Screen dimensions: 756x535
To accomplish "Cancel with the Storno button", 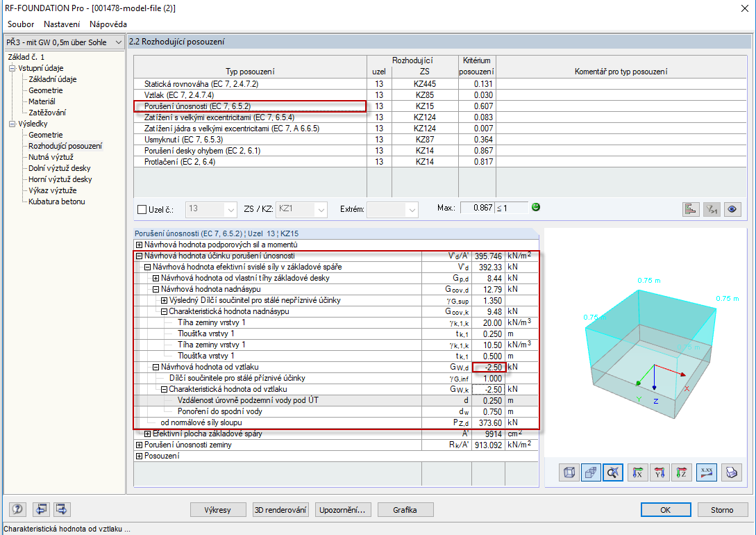I will [722, 510].
